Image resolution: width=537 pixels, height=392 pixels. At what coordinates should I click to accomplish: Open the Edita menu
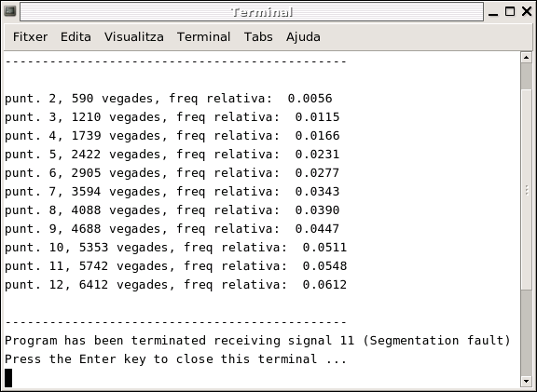(76, 36)
